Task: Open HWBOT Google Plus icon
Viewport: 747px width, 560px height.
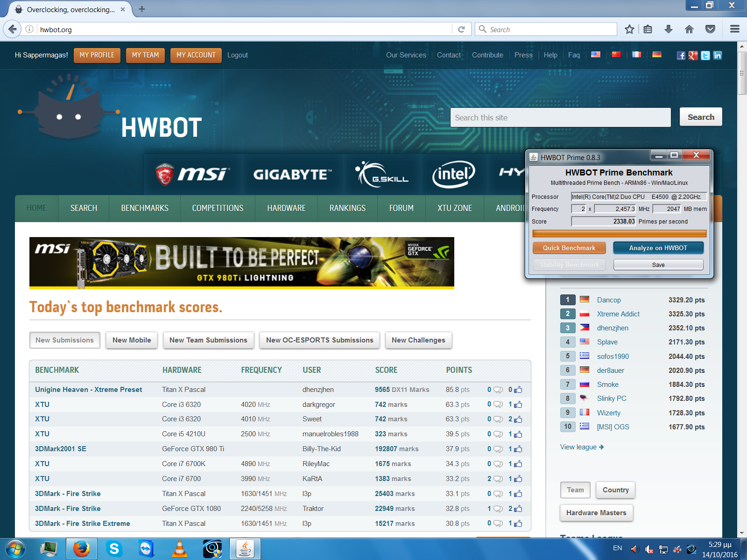Action: [x=693, y=56]
